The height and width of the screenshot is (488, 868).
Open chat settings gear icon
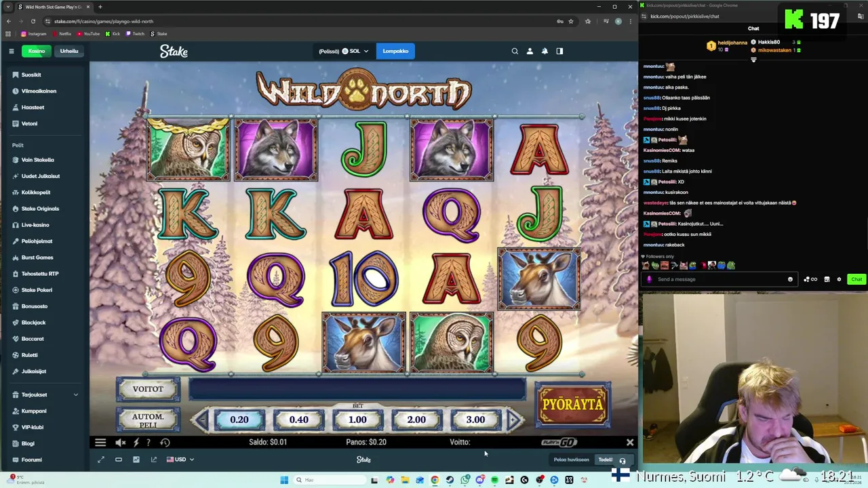[839, 279]
